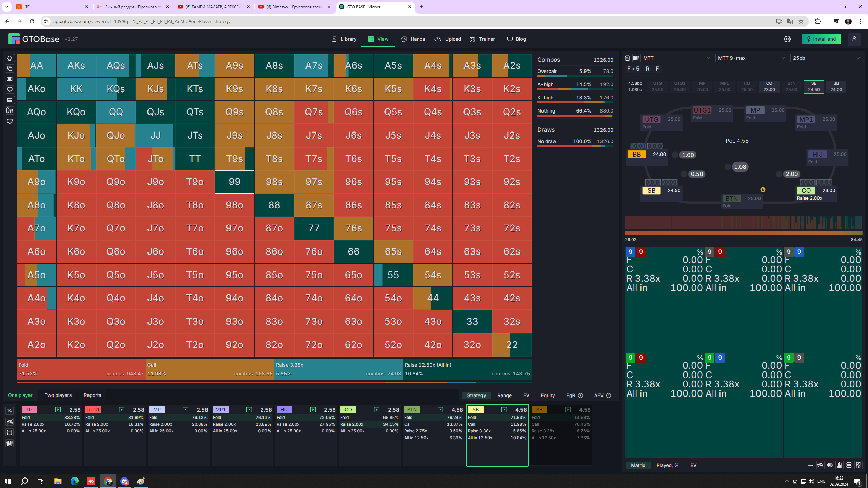
Task: Open the Blog link
Action: 516,39
